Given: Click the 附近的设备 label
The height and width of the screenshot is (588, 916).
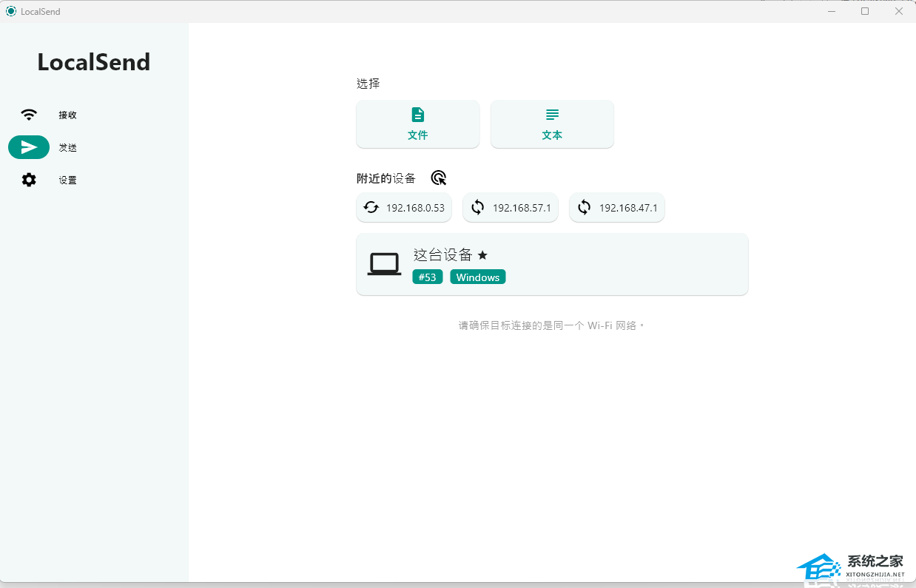Looking at the screenshot, I should coord(386,178).
